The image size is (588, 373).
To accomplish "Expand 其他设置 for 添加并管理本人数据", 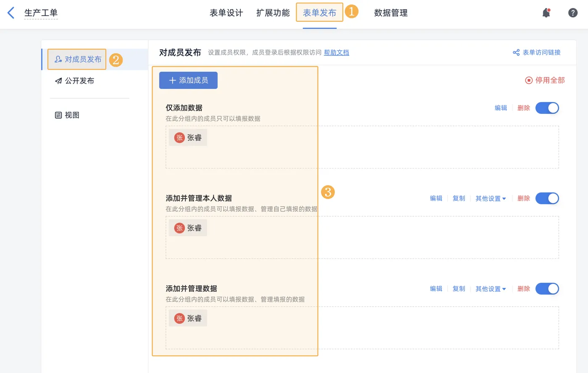I will click(x=490, y=198).
